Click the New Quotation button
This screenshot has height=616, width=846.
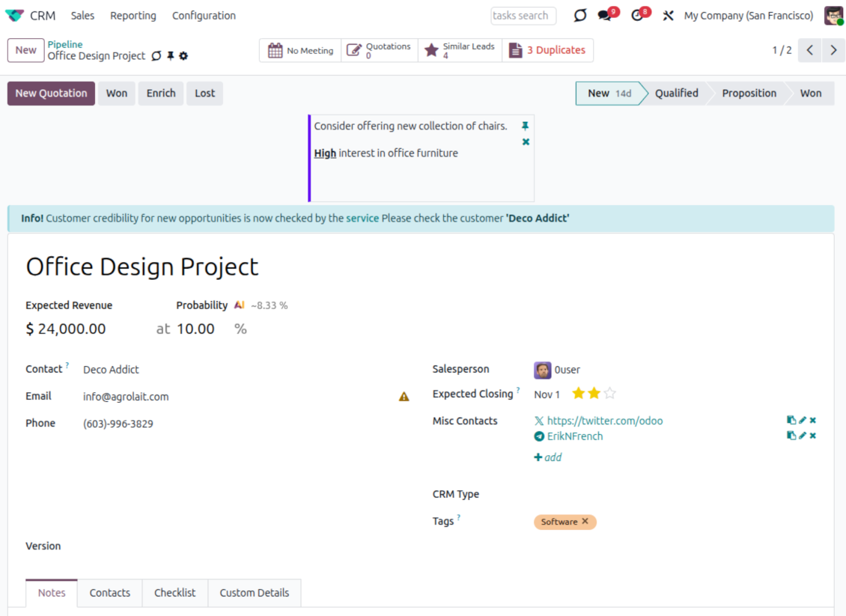(x=51, y=94)
